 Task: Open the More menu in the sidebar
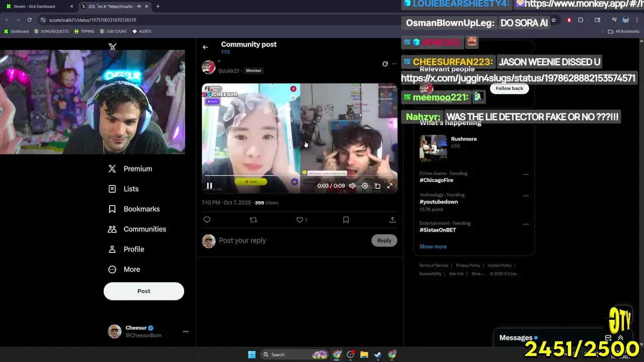pos(124,269)
